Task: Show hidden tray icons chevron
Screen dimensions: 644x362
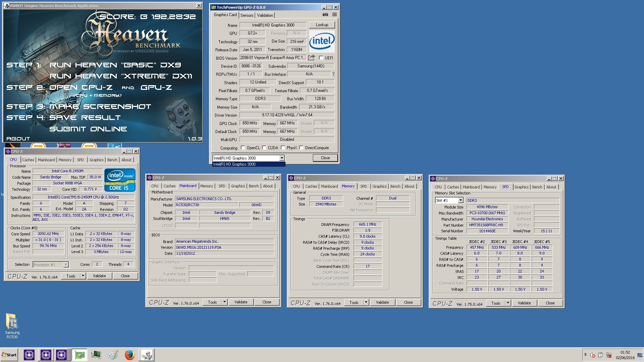Action: (x=585, y=355)
